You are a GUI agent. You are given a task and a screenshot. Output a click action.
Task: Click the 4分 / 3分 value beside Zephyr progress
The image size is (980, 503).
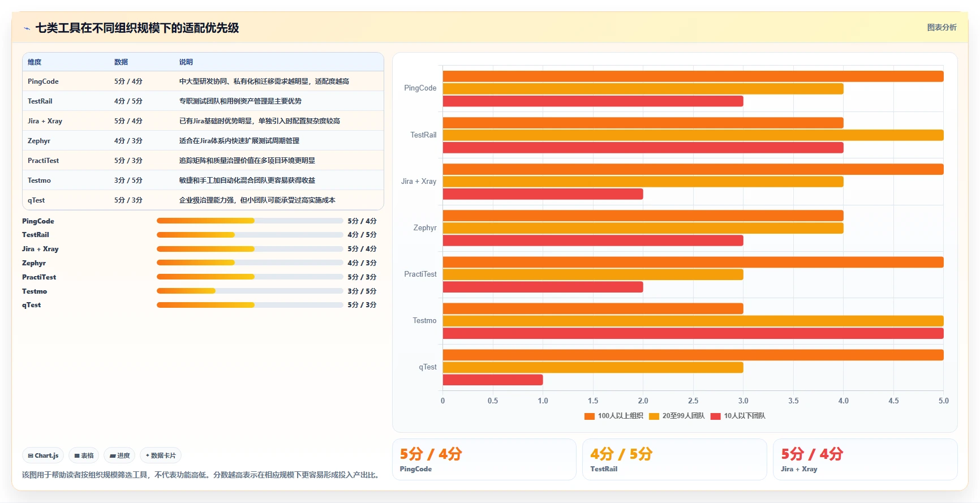362,263
